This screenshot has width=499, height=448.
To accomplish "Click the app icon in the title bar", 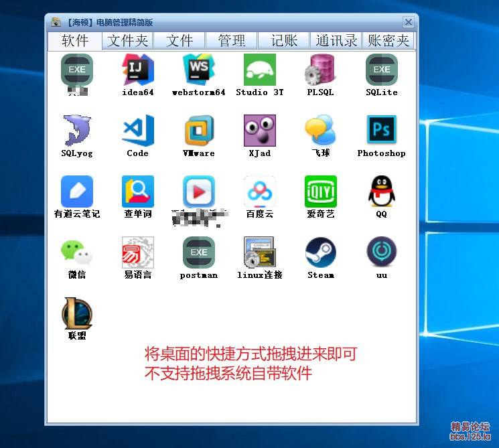I will 56,22.
